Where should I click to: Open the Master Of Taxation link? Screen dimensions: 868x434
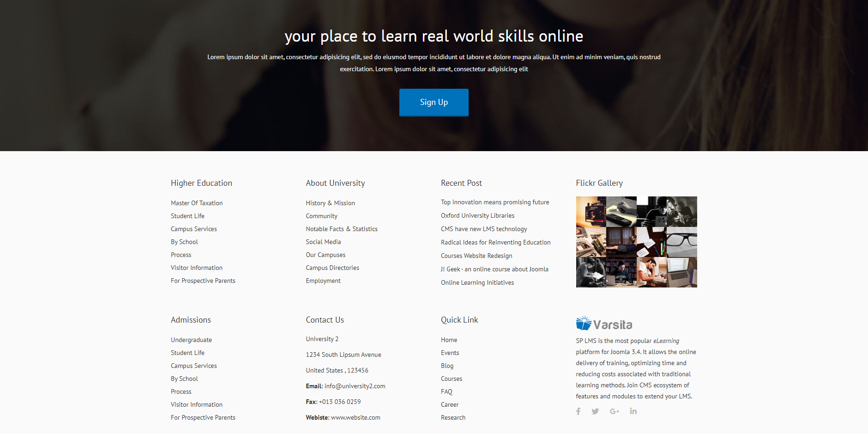pos(197,203)
